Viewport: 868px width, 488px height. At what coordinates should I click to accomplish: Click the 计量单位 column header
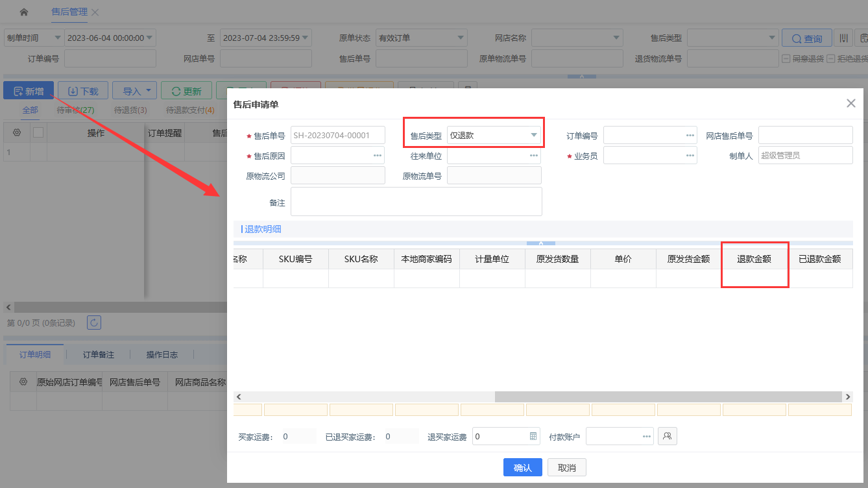[x=492, y=259]
